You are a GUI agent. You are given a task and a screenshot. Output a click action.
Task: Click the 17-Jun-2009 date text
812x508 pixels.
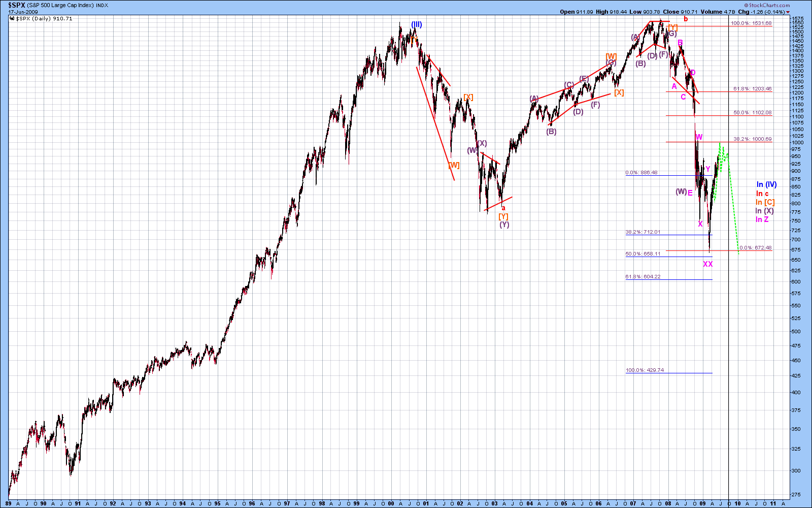[23, 12]
